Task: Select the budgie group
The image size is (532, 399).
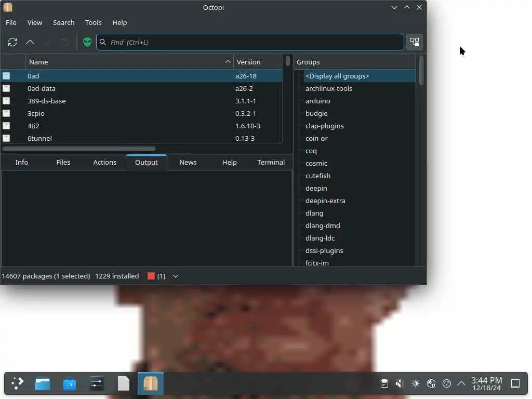Action: [316, 113]
